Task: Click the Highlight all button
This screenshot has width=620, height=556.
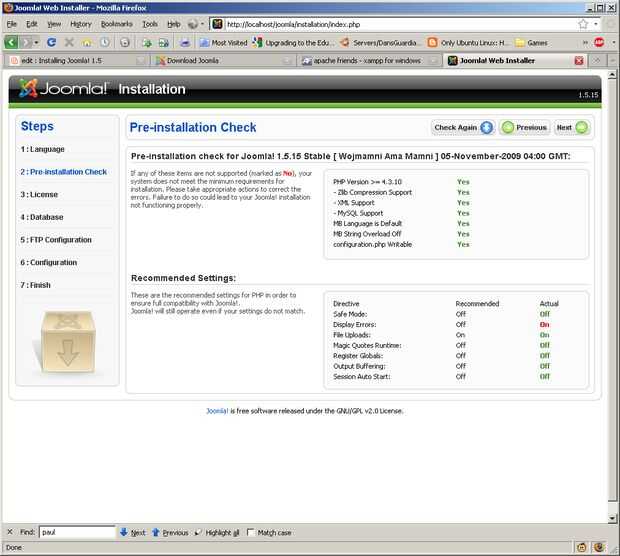Action: pos(217,532)
